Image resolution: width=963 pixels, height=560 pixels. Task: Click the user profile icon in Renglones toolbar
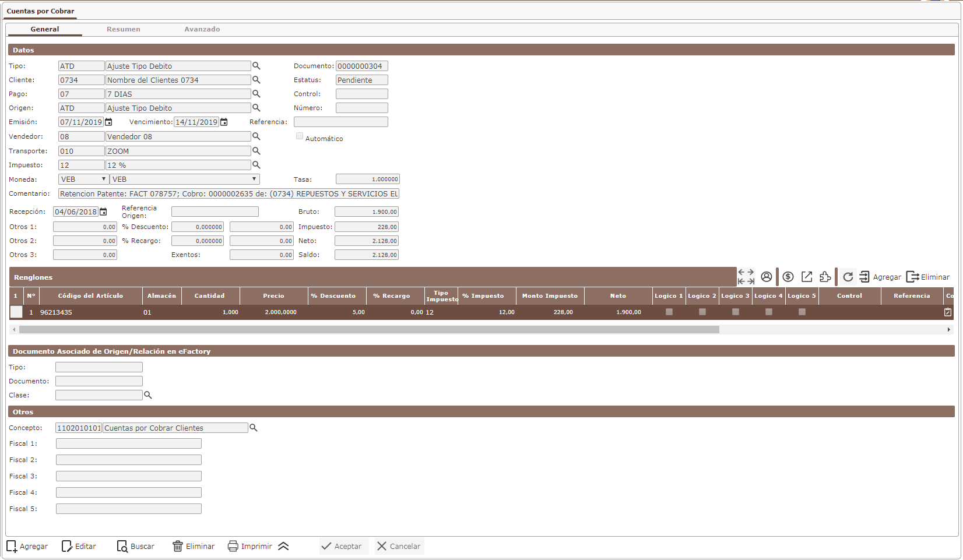click(x=767, y=277)
